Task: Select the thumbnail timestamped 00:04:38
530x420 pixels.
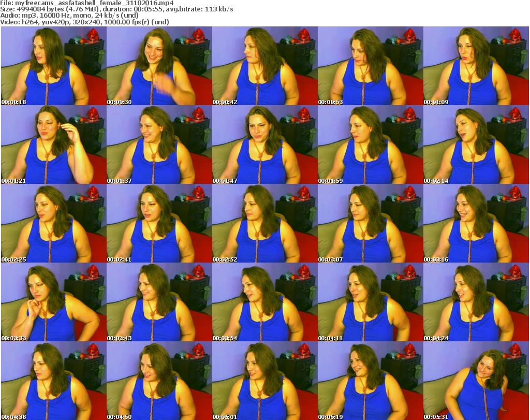Action: 54,381
